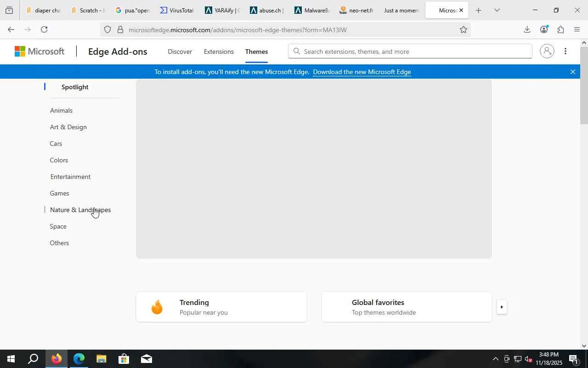Open the neo-net.fr tab
Image resolution: width=588 pixels, height=368 pixels.
(x=356, y=10)
